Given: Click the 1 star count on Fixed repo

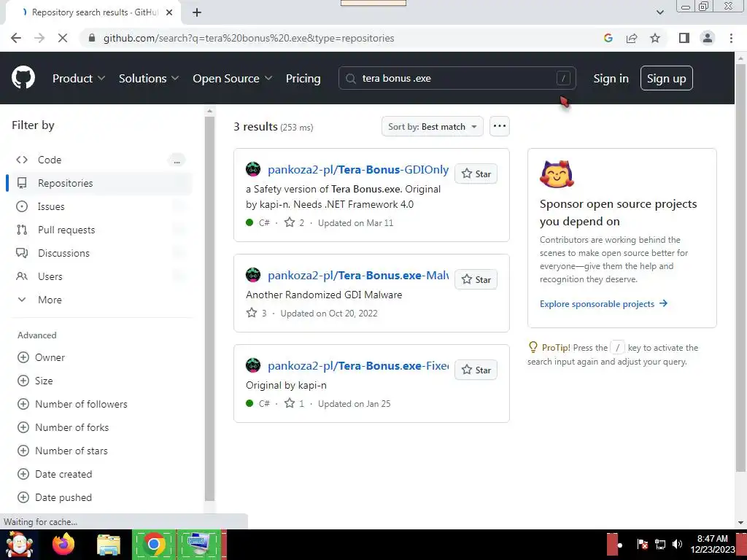Looking at the screenshot, I should tap(295, 403).
